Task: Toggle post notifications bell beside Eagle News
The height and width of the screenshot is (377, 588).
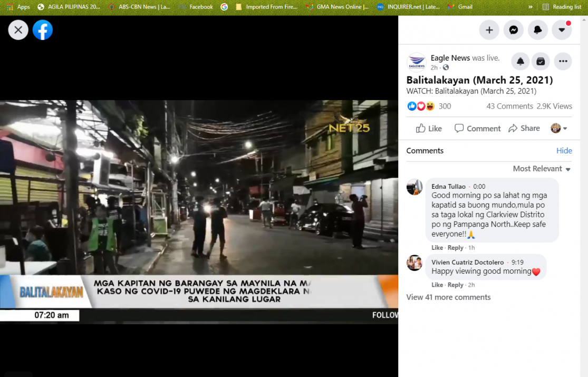Action: (x=520, y=62)
